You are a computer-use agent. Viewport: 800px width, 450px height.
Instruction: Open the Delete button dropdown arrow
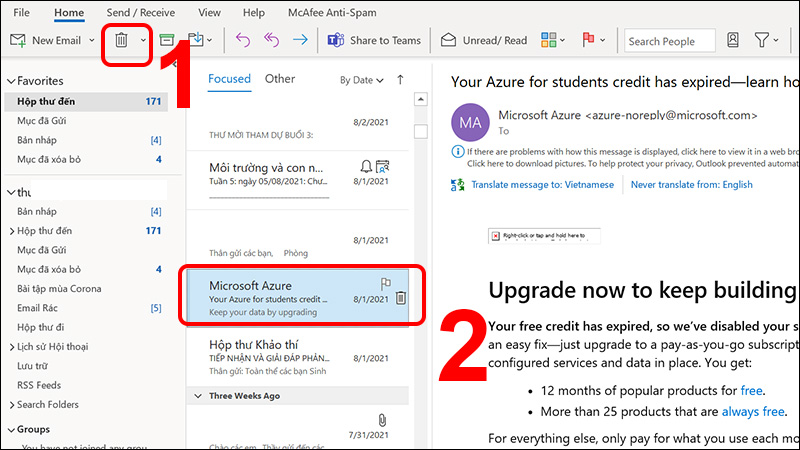[x=143, y=40]
